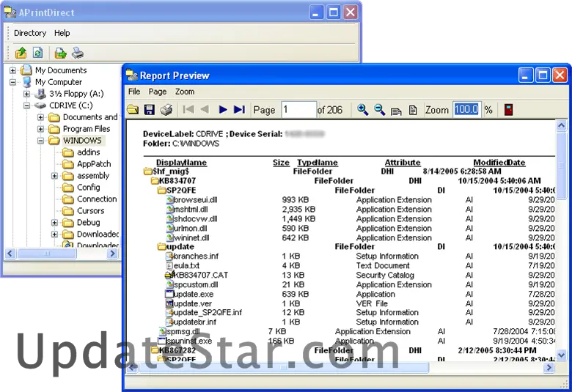Click the zoom out magnifier icon
Screen dimensions: 572x392
379,109
